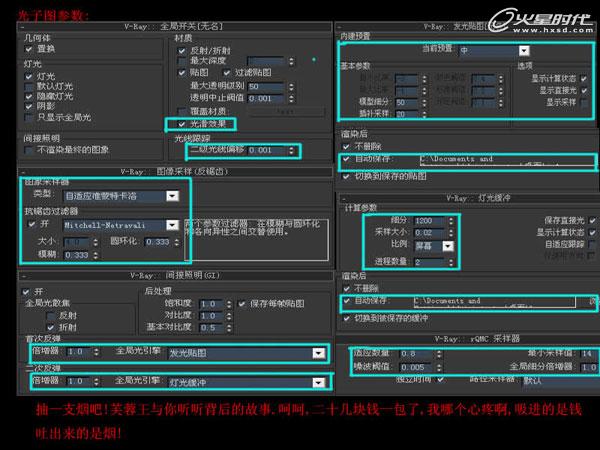
Task: Enable the 显示采样 checkbox
Action: 584,103
